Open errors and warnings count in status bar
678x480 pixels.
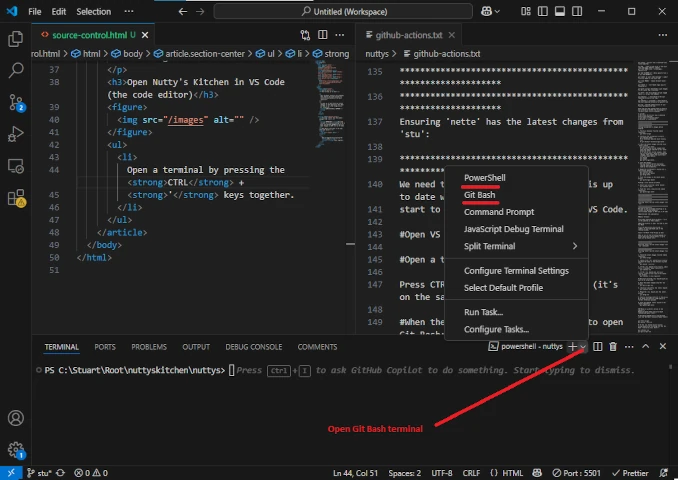pyautogui.click(x=91, y=473)
